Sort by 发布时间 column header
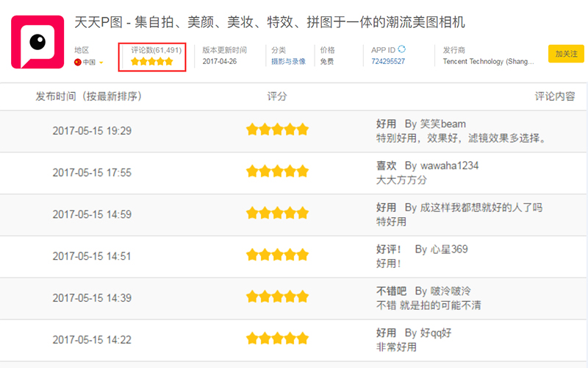 point(88,96)
